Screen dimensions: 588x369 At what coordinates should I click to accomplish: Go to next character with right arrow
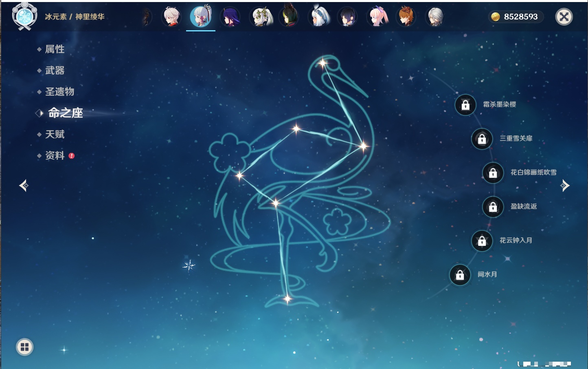pyautogui.click(x=565, y=186)
